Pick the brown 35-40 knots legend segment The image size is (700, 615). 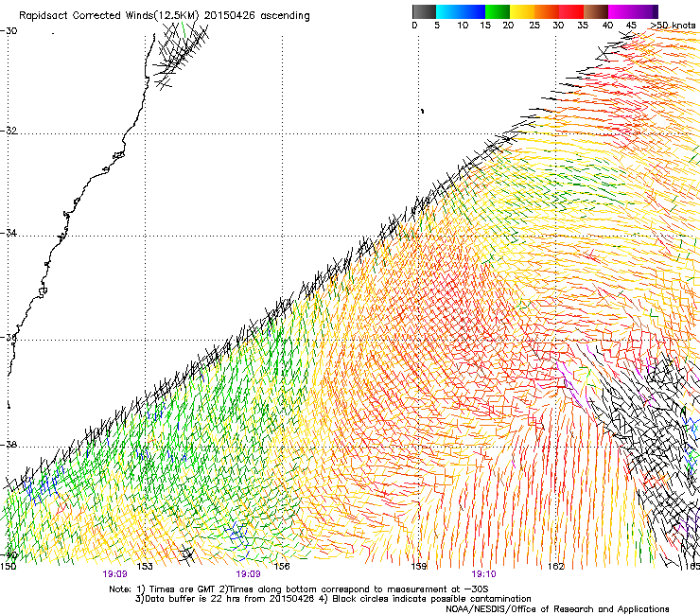(596, 11)
